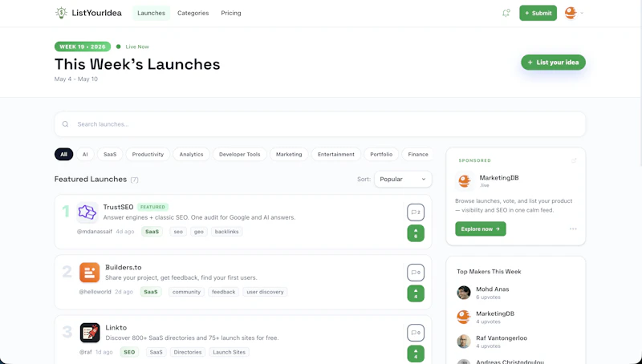Expand the profile menu chevron

coord(582,13)
